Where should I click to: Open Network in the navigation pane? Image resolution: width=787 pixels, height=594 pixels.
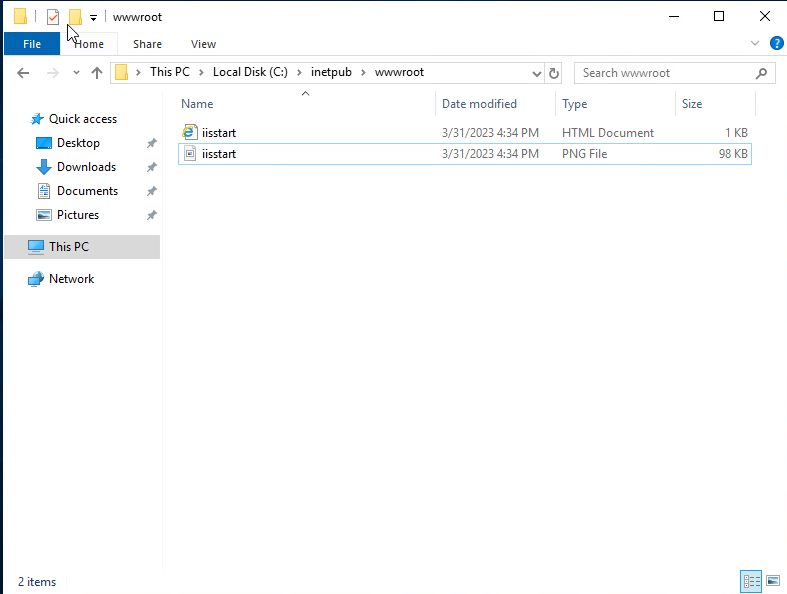coord(71,279)
